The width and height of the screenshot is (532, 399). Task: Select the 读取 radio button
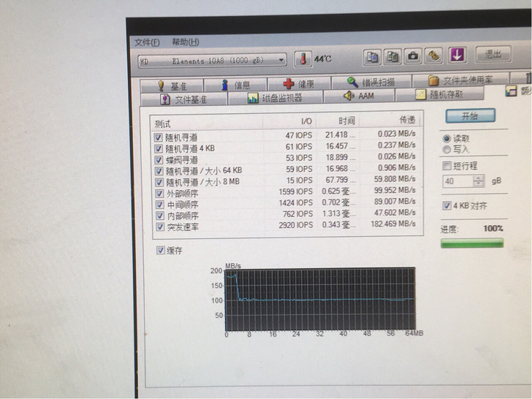tap(446, 138)
